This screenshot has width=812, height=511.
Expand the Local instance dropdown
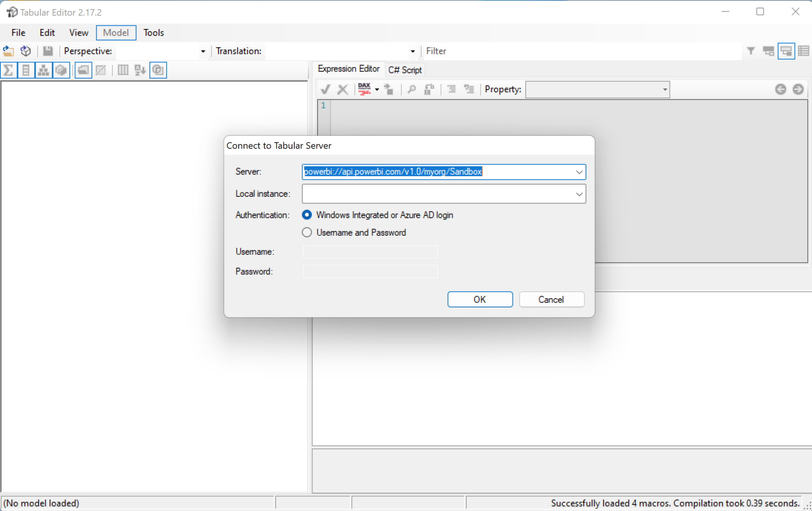[x=579, y=194]
